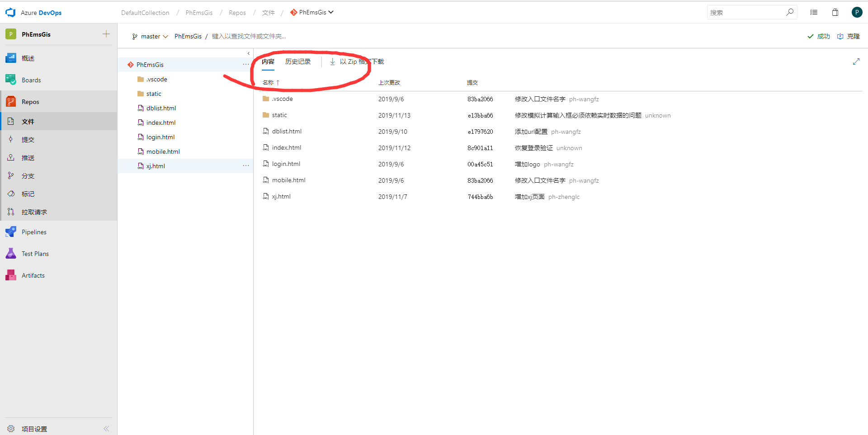The image size is (868, 435).
Task: Open Pipelines from the left navigation
Action: (34, 232)
